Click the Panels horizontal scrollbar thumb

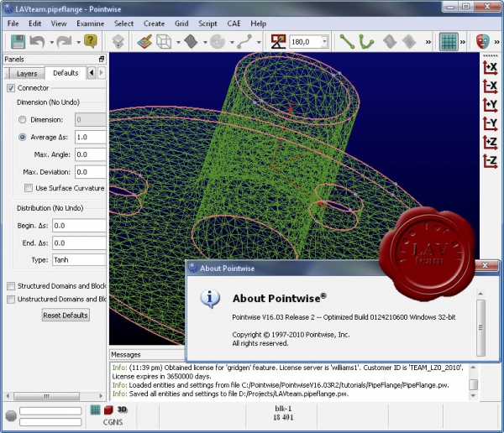pyautogui.click(x=46, y=396)
